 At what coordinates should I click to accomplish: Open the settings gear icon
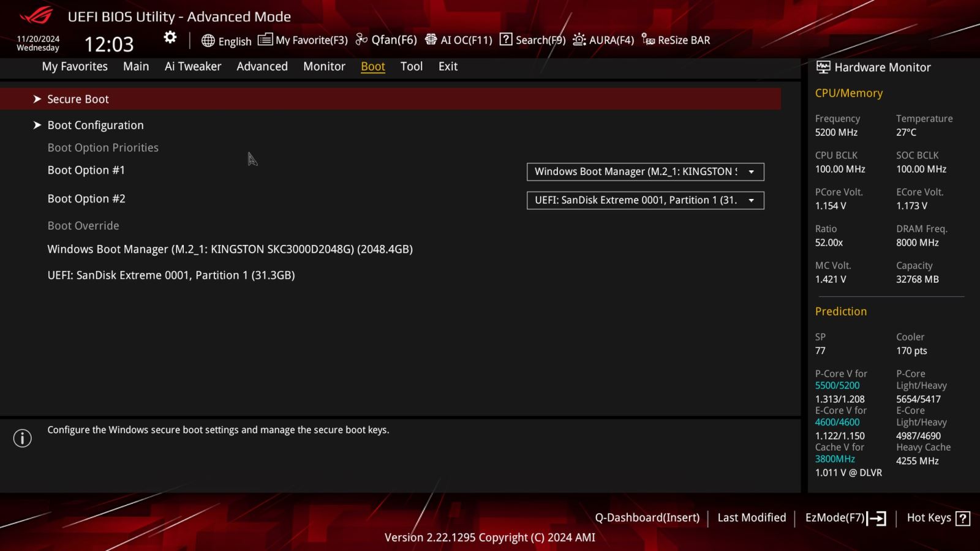point(170,38)
